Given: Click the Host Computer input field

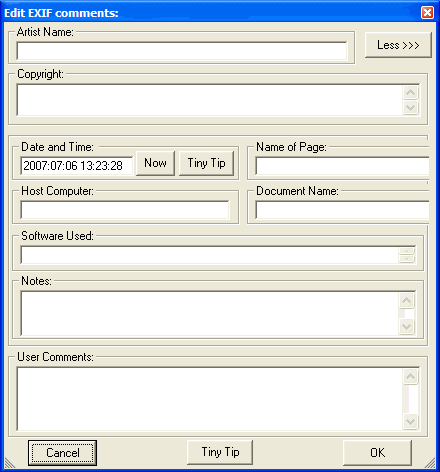Looking at the screenshot, I should coord(125,210).
